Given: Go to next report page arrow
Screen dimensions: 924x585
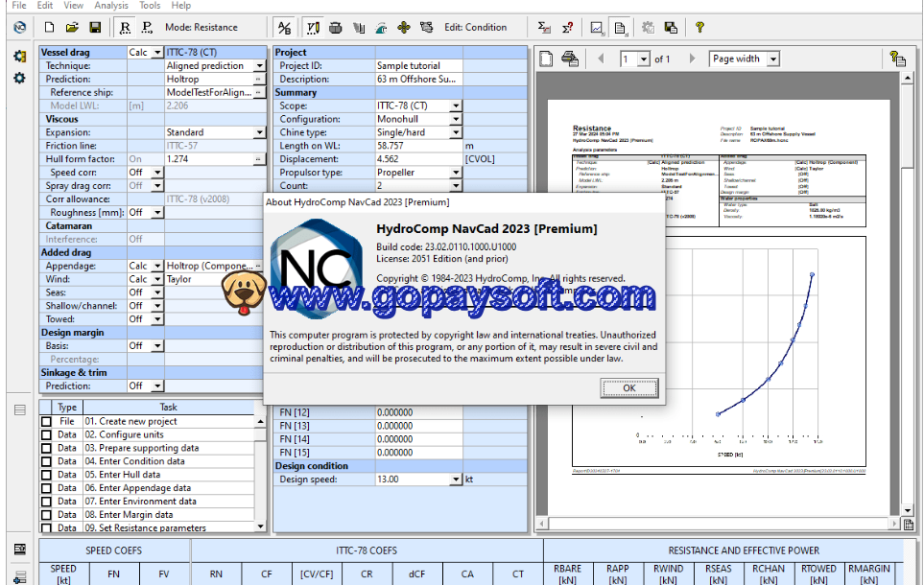Looking at the screenshot, I should pos(692,58).
